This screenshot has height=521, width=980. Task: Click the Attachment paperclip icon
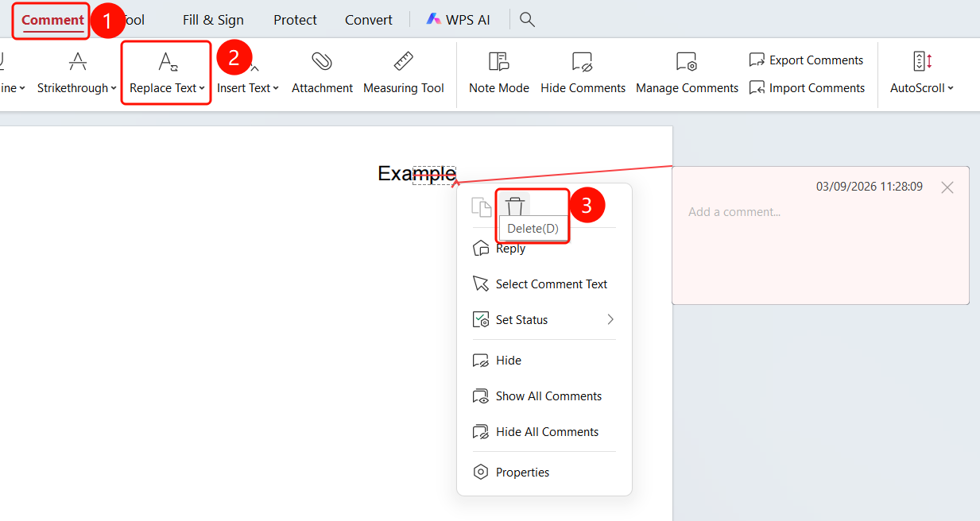coord(322,61)
